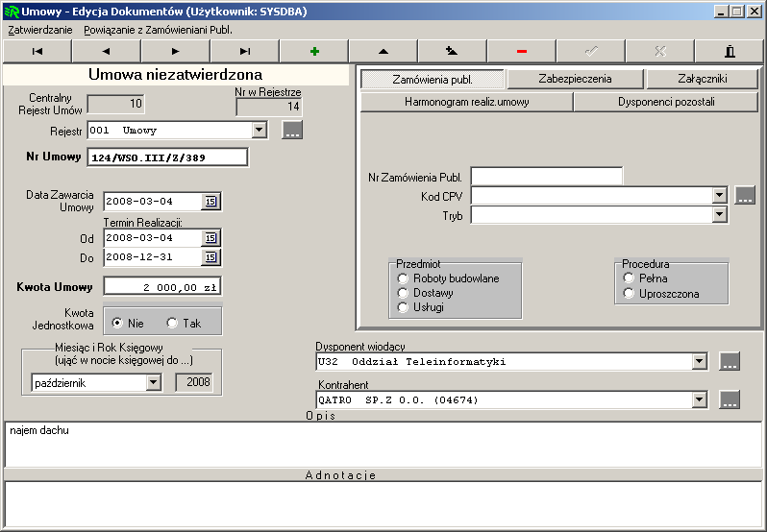Click the Nr Umowy input field
767x532 pixels.
click(167, 157)
